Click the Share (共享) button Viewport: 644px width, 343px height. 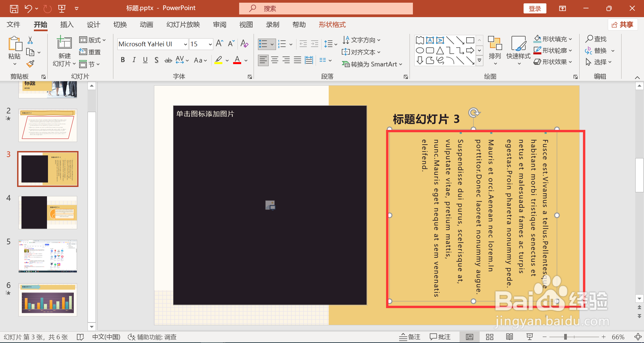(x=623, y=24)
